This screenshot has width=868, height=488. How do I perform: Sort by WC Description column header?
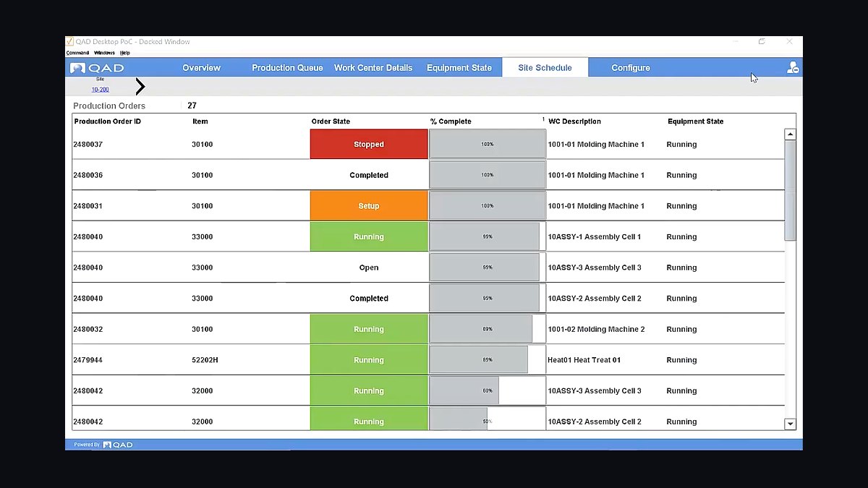pos(574,121)
